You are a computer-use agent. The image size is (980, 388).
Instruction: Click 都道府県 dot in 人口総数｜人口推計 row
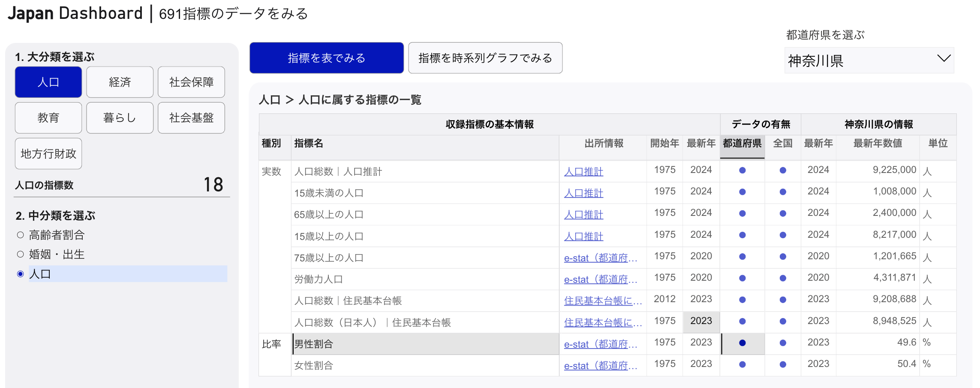click(743, 170)
